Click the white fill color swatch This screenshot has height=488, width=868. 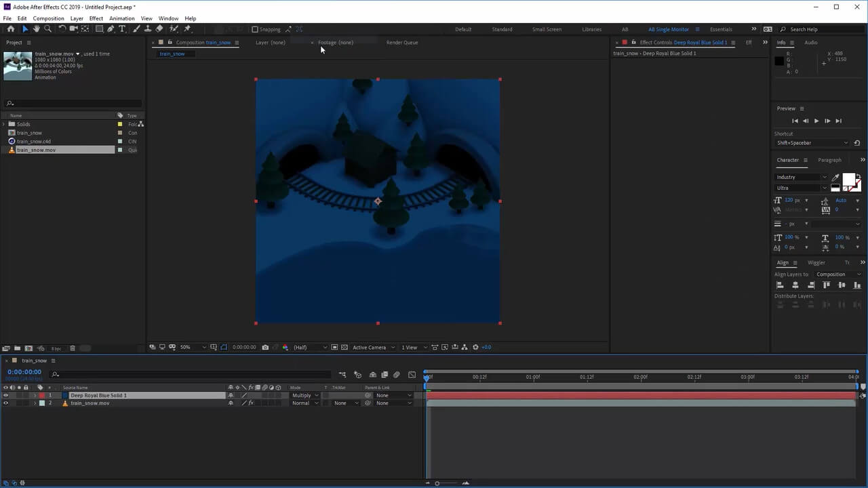848,179
